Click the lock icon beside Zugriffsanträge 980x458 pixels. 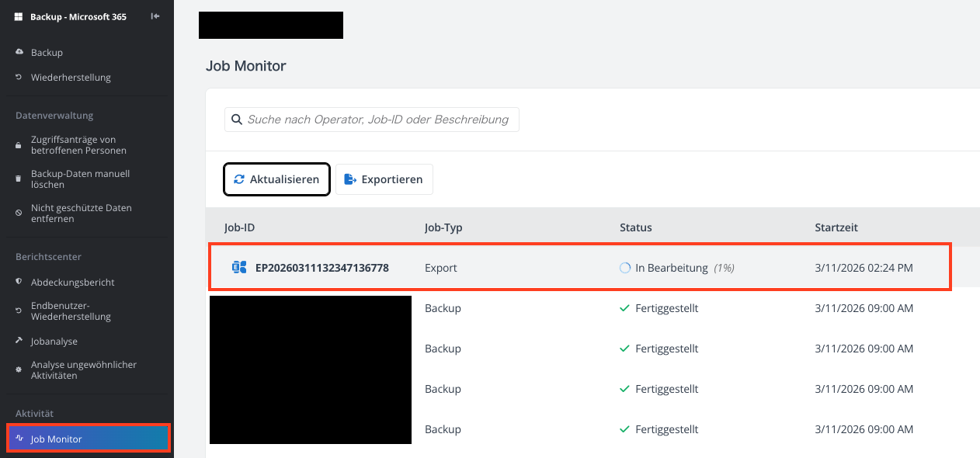(x=19, y=145)
